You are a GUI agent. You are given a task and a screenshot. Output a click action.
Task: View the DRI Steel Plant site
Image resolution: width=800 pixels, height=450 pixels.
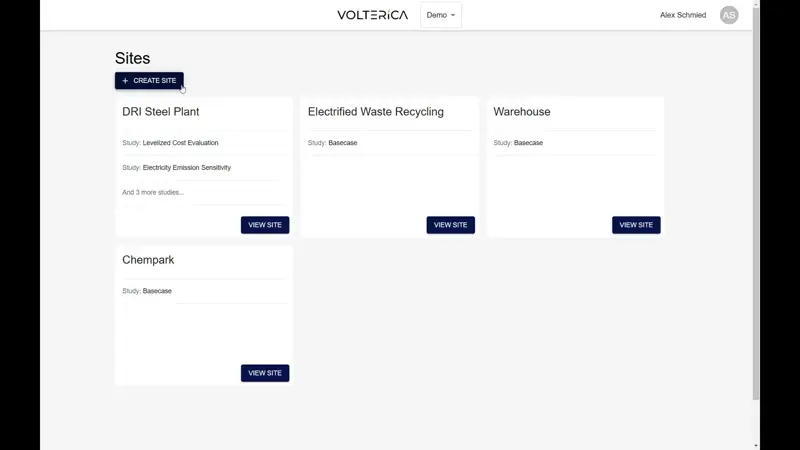[x=265, y=225]
